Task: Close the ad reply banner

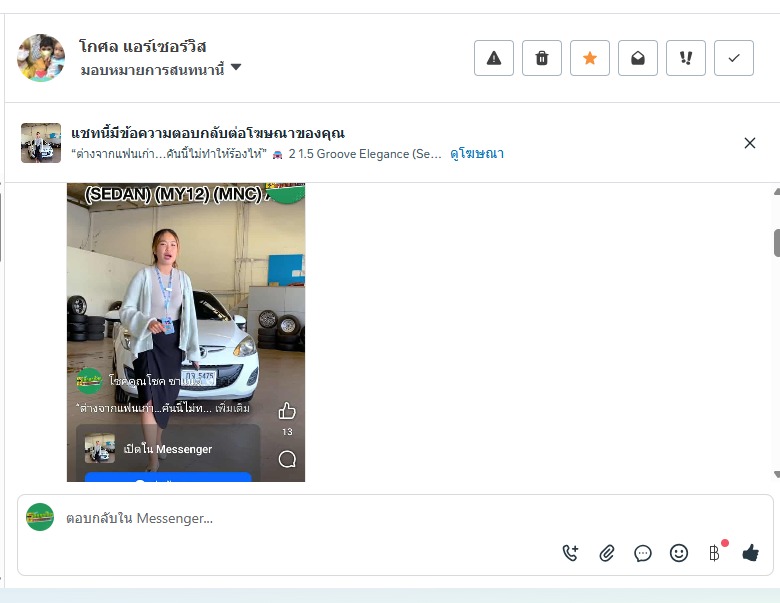Action: tap(750, 143)
